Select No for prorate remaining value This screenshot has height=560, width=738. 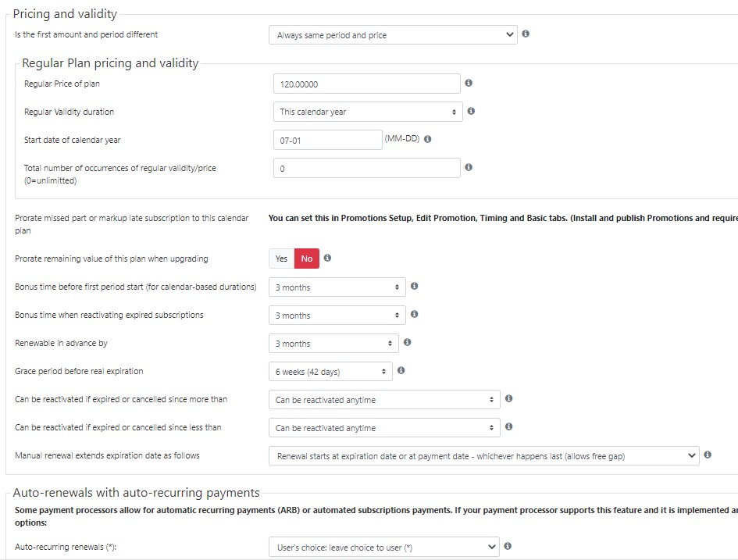[x=307, y=259]
